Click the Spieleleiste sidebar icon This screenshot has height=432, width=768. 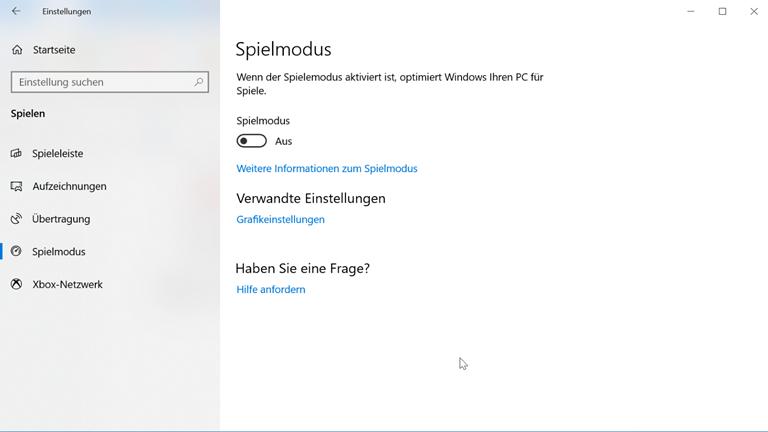pos(16,154)
